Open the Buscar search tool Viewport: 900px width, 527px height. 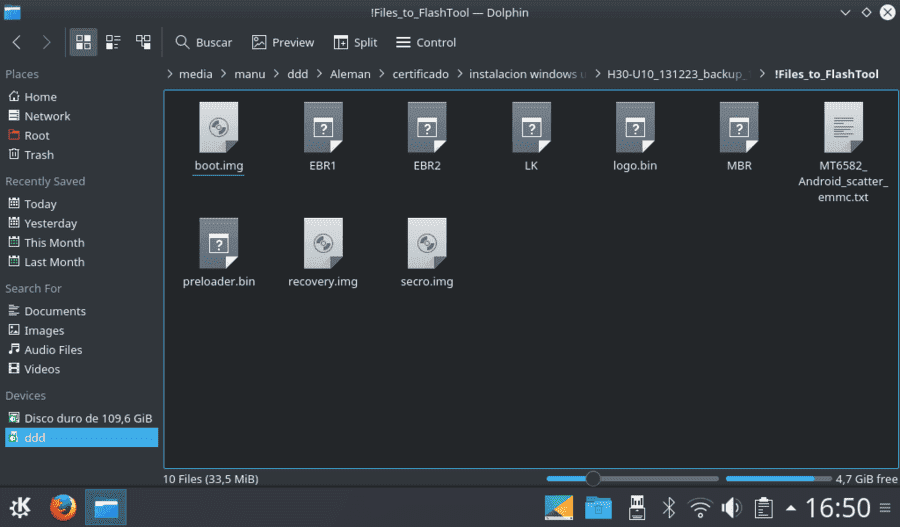(203, 42)
